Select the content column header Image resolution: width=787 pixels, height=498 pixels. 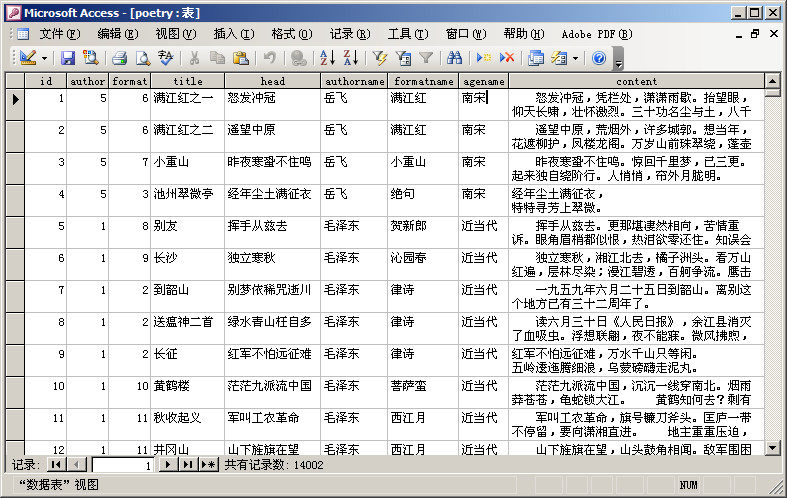[x=636, y=81]
